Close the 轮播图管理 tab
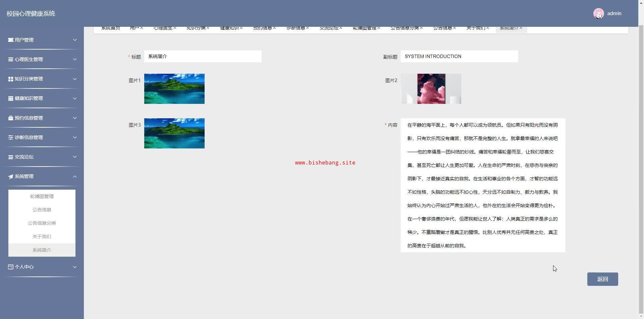The width and height of the screenshot is (644, 319). click(x=379, y=28)
